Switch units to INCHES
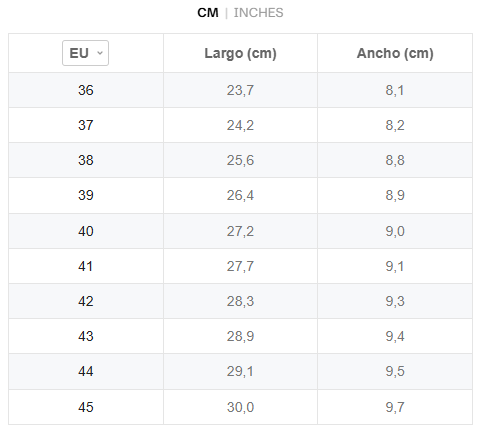This screenshot has width=482, height=432. tap(258, 13)
